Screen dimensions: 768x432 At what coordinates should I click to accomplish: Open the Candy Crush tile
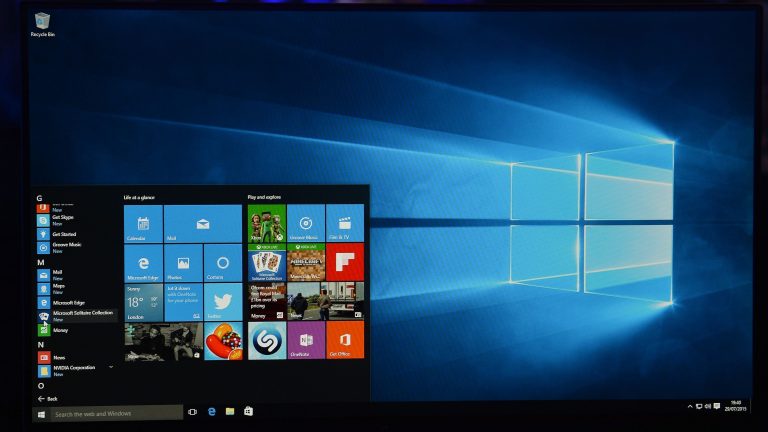tap(223, 341)
